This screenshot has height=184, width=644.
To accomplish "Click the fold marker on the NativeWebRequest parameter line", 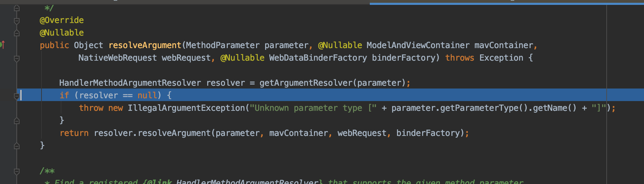I will (16, 59).
